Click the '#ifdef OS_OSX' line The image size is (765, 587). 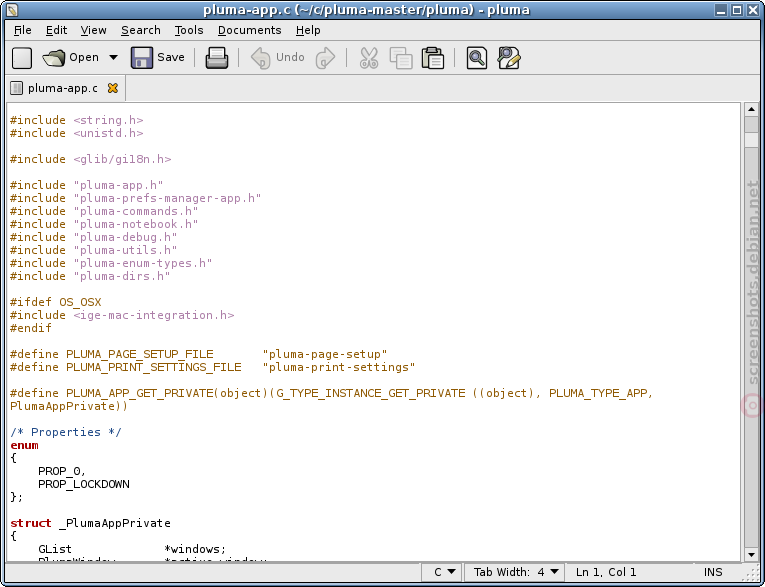click(x=56, y=302)
